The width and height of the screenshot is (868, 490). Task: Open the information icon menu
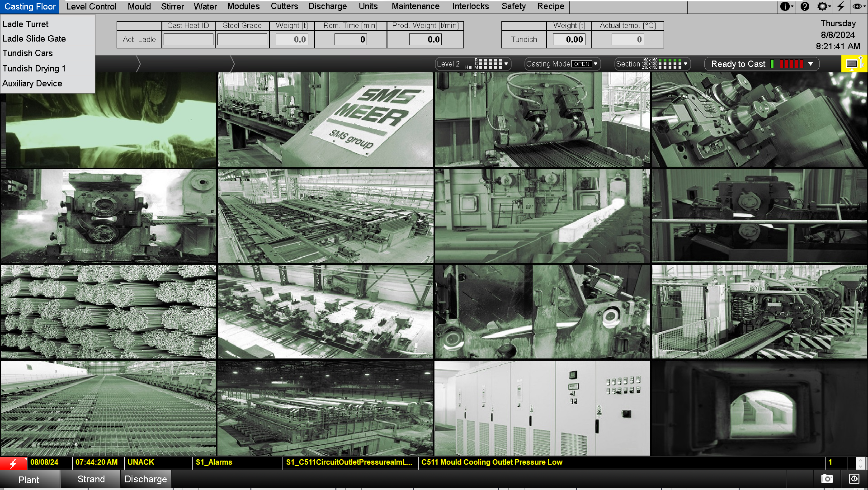click(x=786, y=6)
